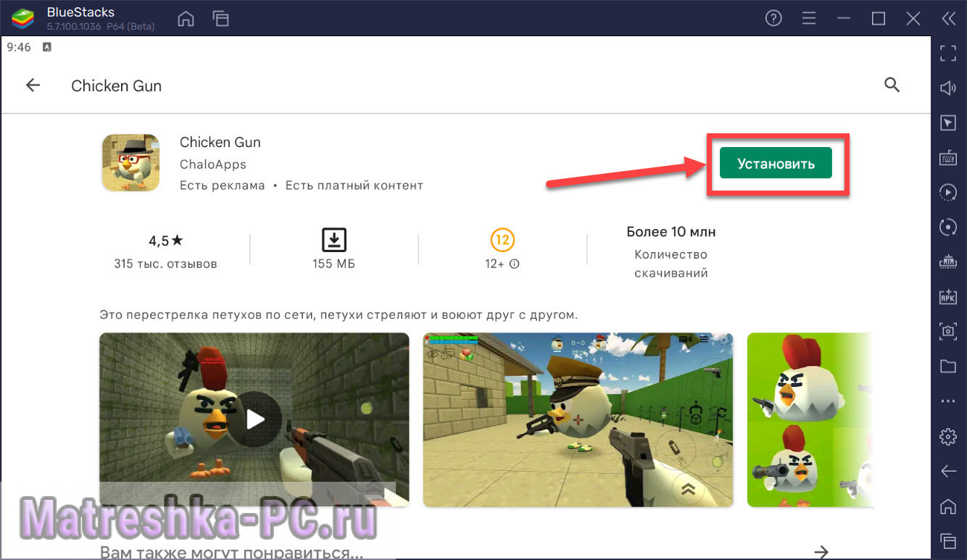The width and height of the screenshot is (967, 560).
Task: Collapse the side toolbar with double chevron
Action: [948, 19]
